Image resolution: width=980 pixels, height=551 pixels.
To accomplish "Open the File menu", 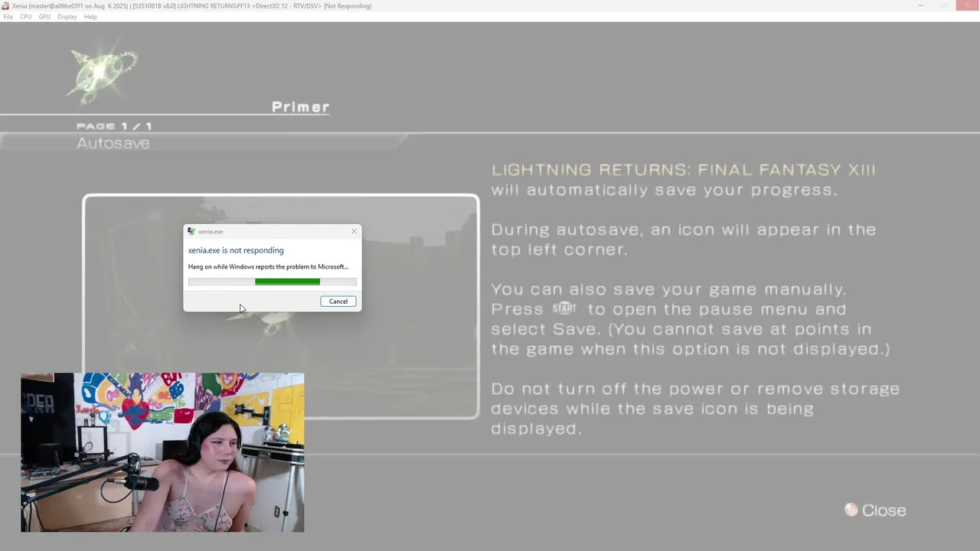I will 8,17.
